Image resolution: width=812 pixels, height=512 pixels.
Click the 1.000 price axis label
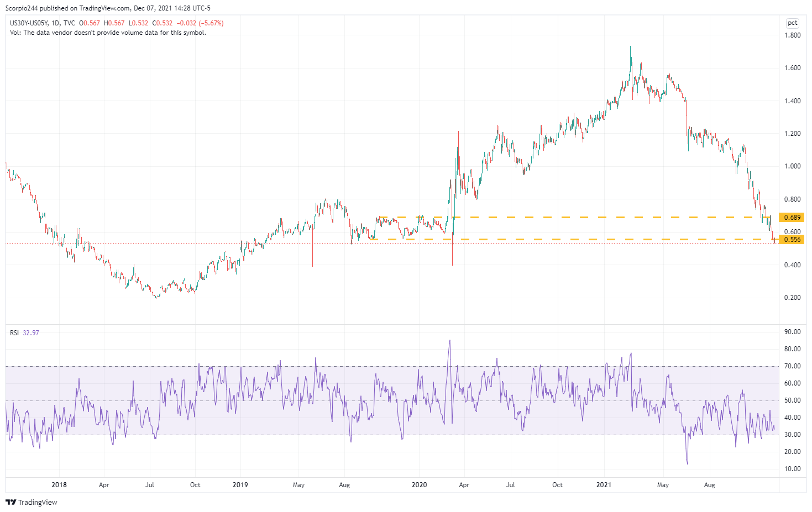(x=792, y=166)
